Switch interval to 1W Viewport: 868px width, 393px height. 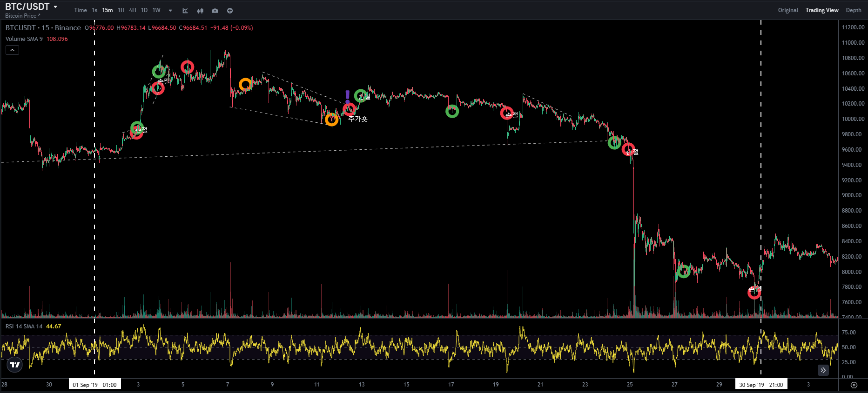(x=156, y=10)
